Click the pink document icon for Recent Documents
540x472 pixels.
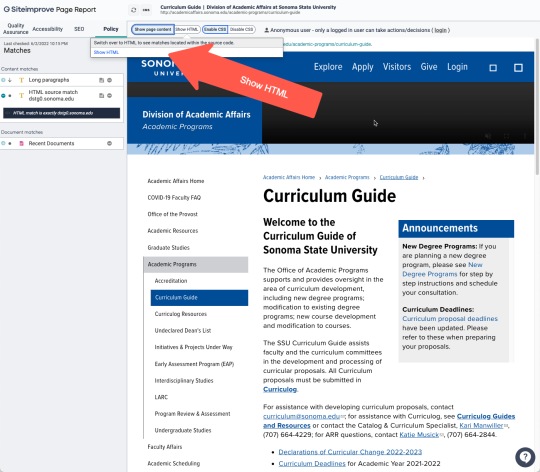coord(21,143)
